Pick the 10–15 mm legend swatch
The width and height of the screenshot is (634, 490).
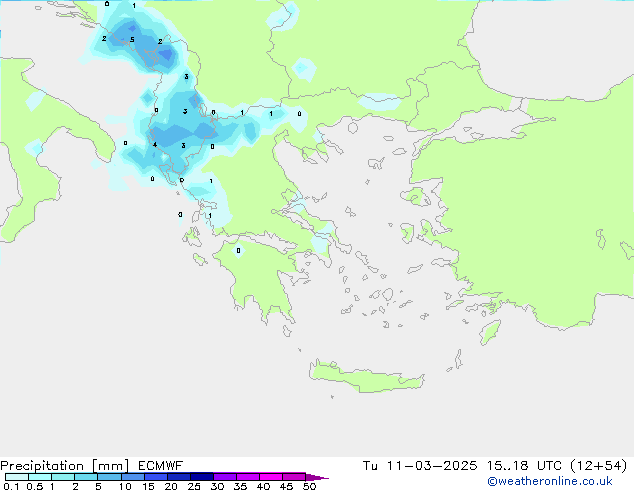tap(132, 477)
